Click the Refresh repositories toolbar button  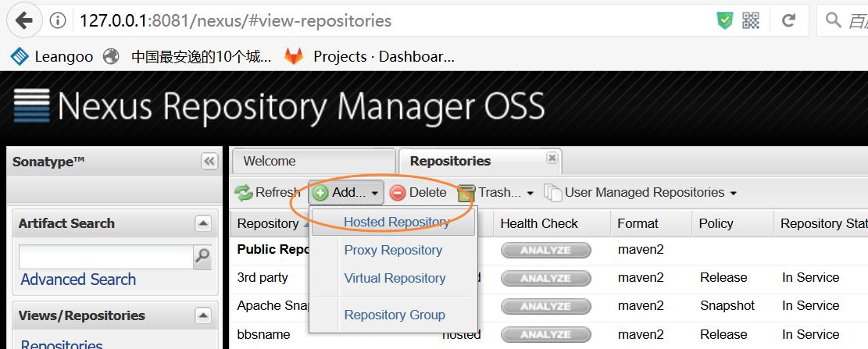tap(266, 192)
